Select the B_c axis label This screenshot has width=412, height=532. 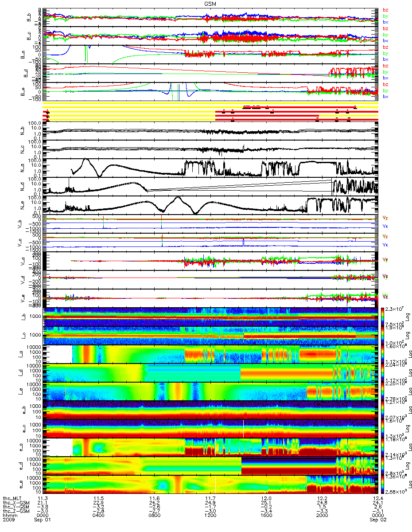pyautogui.click(x=29, y=36)
